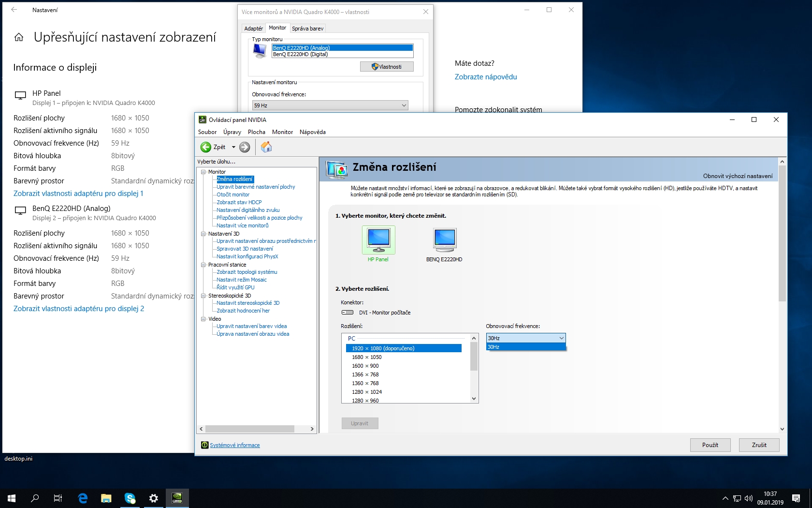Screen dimensions: 812x508
Task: Open File Explorer from taskbar
Action: (x=106, y=498)
